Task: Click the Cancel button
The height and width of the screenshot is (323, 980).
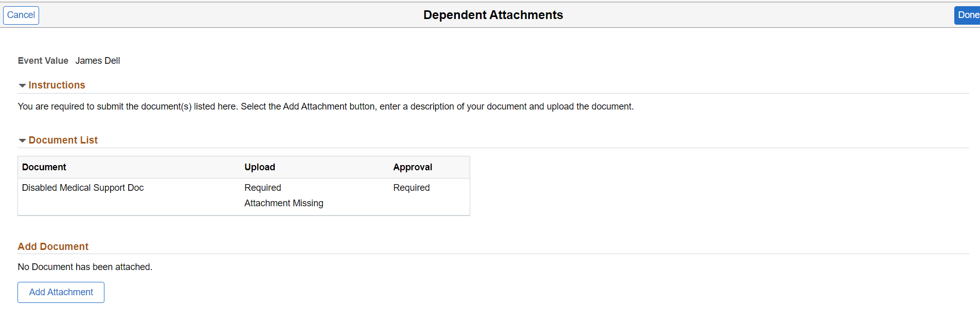Action: 21,15
